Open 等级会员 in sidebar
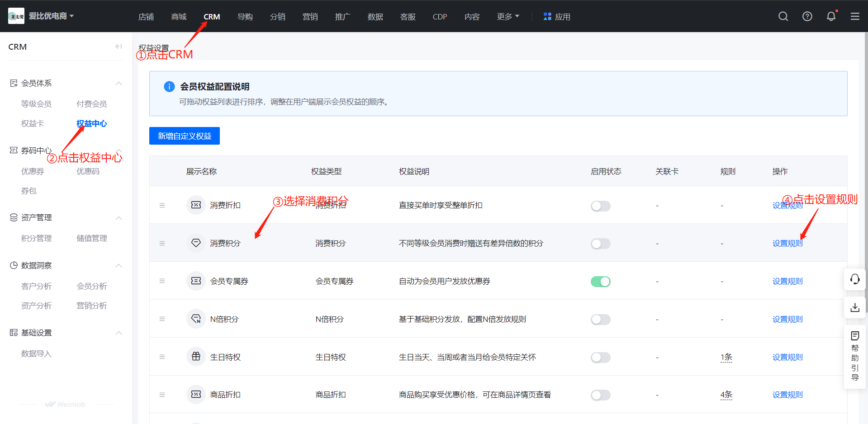 point(36,104)
